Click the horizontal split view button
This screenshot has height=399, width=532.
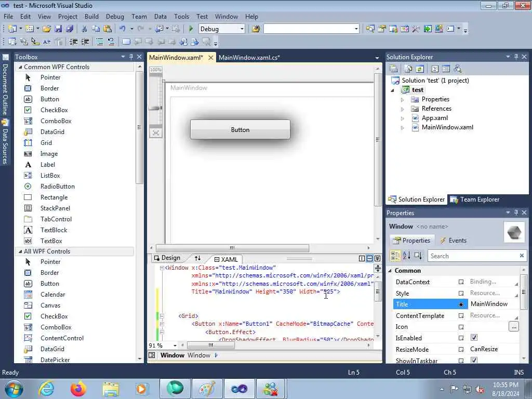(369, 259)
